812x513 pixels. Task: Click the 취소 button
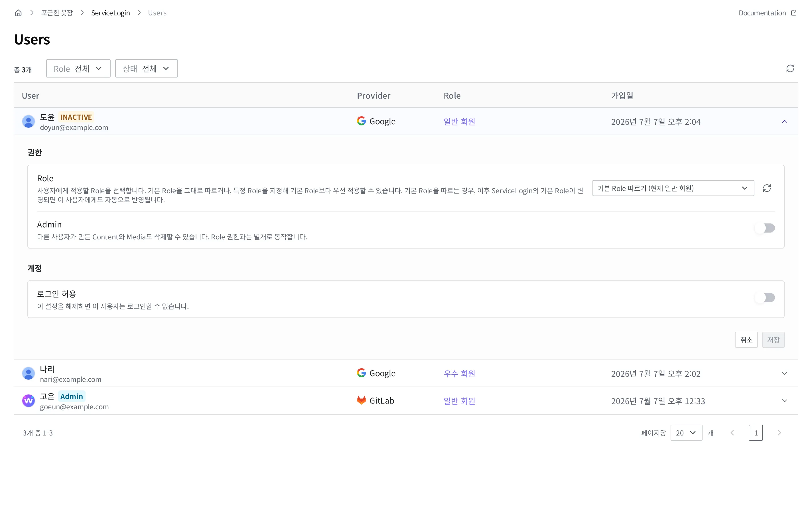tap(746, 339)
